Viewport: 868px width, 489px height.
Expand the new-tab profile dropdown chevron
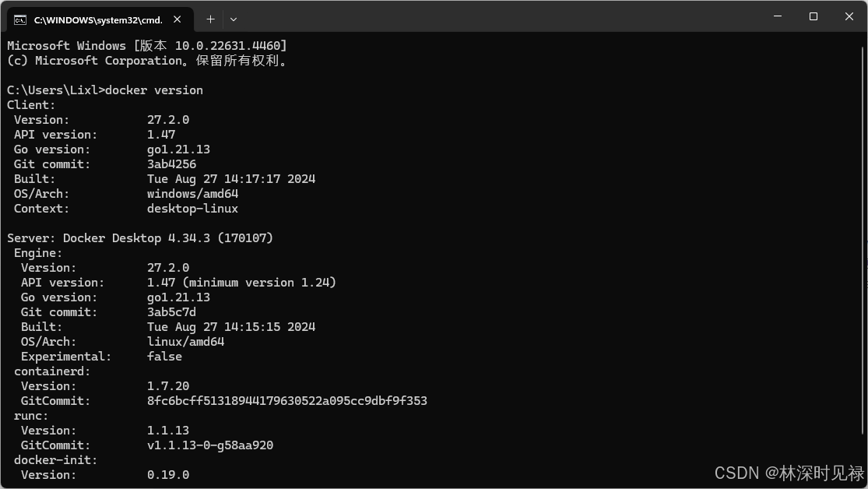(234, 19)
